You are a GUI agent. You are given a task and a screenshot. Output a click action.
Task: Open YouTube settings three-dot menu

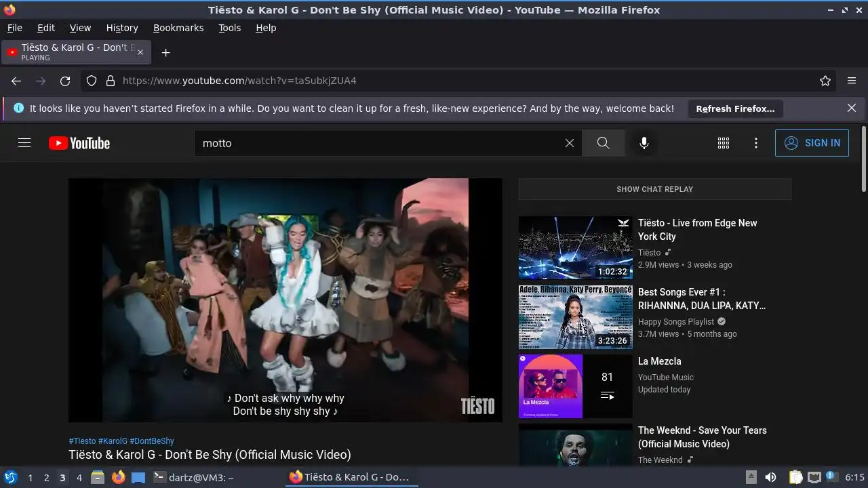[x=756, y=143]
